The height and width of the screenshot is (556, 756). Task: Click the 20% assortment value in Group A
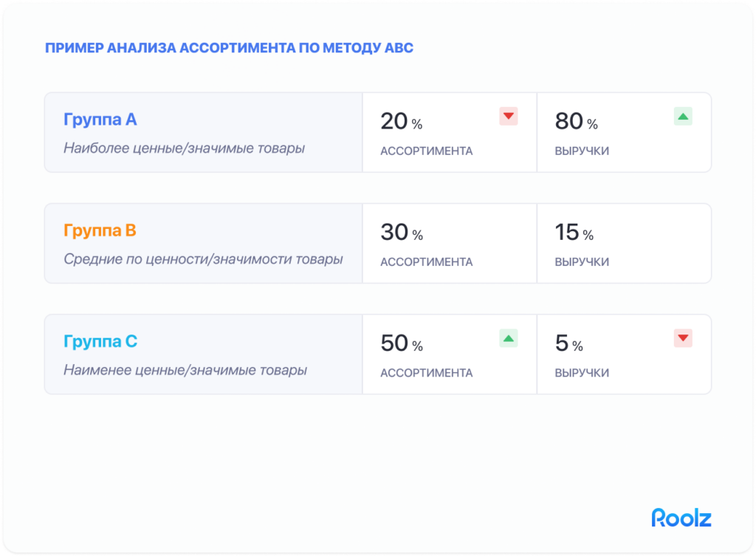[x=401, y=122]
